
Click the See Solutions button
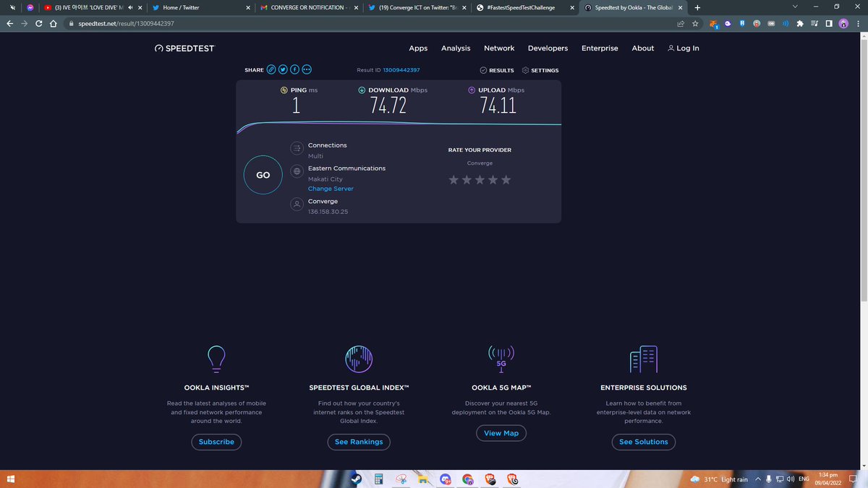(x=644, y=442)
